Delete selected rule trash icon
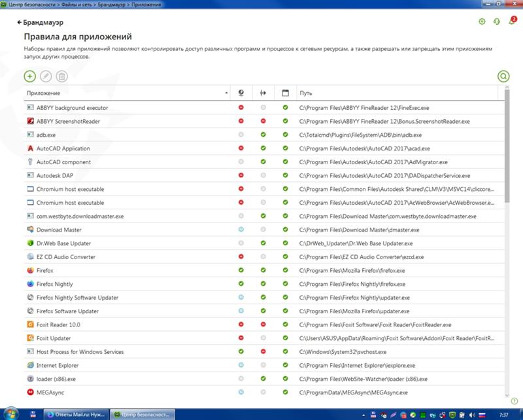This screenshot has height=420, width=523. tap(61, 77)
